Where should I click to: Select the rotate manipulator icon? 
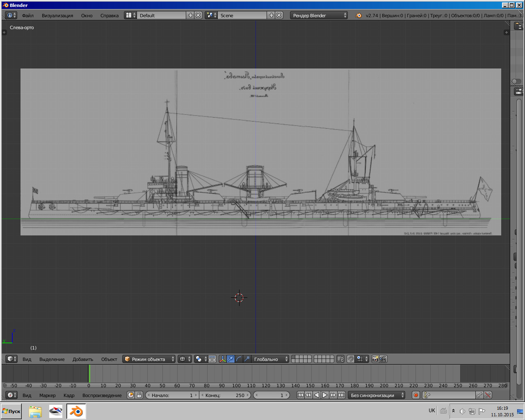(239, 359)
